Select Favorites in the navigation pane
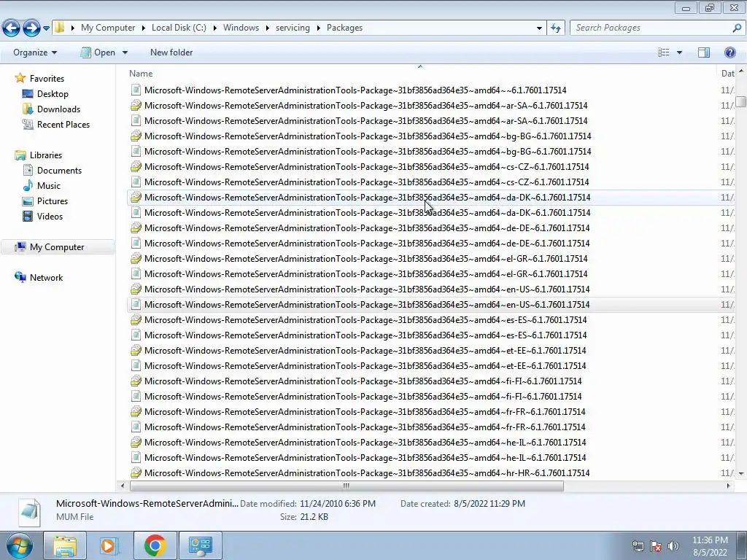This screenshot has height=560, width=747. click(47, 79)
